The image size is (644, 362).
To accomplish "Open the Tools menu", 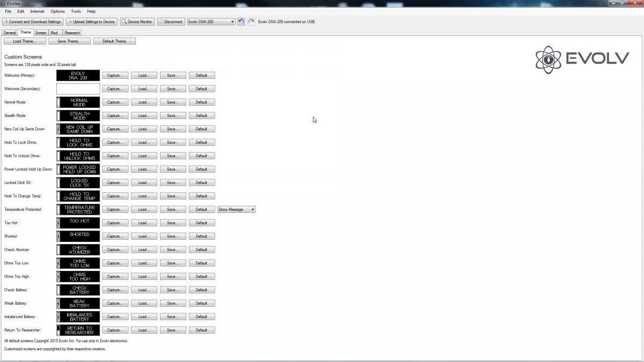I will (76, 11).
